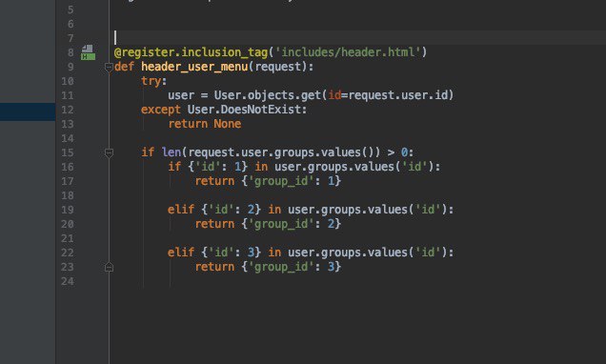Click the highlighted blue row in the left panel
Screen dimensions: 606x364
point(28,111)
